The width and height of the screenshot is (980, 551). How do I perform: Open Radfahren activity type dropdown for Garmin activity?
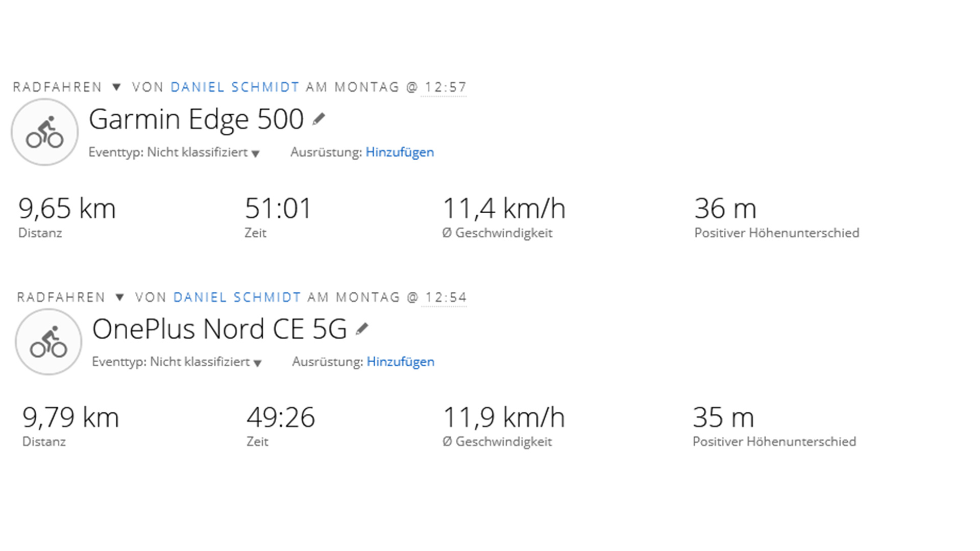pyautogui.click(x=116, y=87)
